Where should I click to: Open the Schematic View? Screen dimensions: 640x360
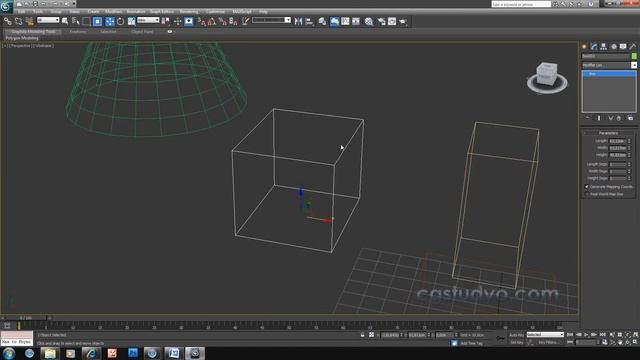[x=356, y=21]
